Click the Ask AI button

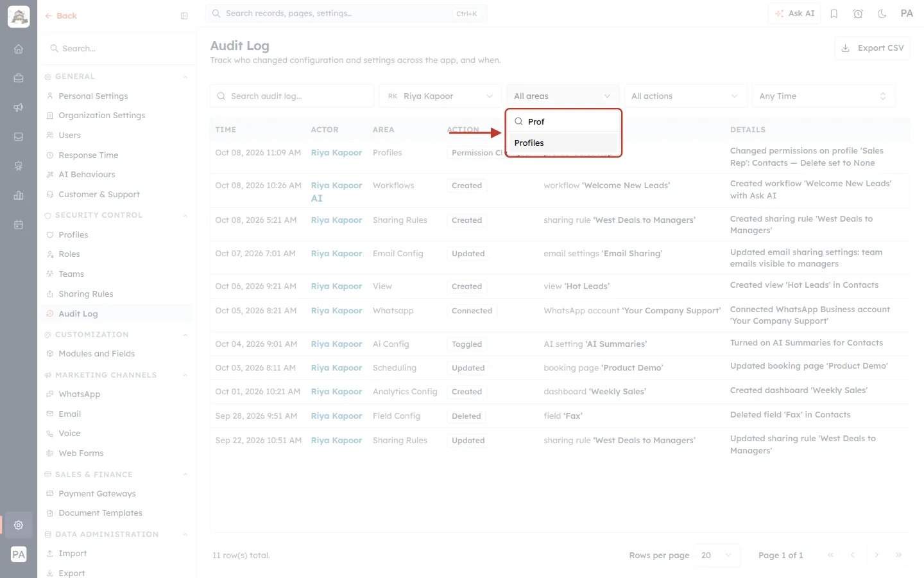coord(794,13)
